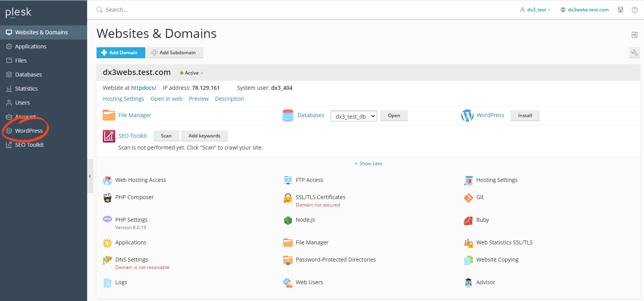Toggle the side panel icon at top right
Image resolution: width=644 pixels, height=301 pixels.
click(x=635, y=35)
